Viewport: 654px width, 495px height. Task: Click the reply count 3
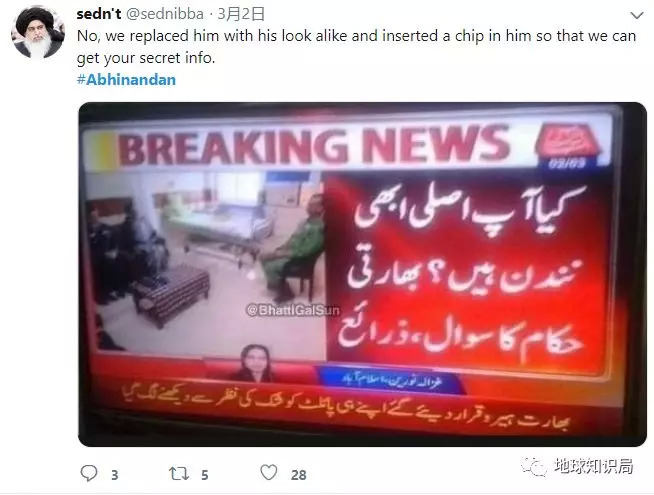(115, 475)
